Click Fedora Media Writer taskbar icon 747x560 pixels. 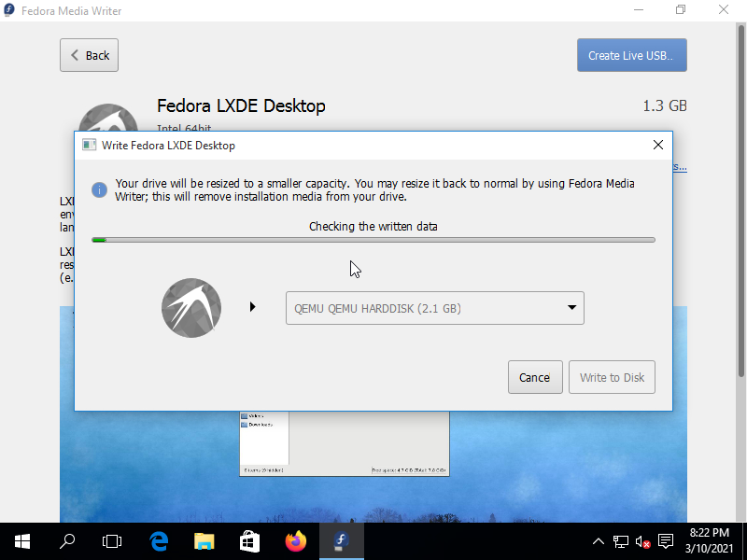(x=341, y=541)
